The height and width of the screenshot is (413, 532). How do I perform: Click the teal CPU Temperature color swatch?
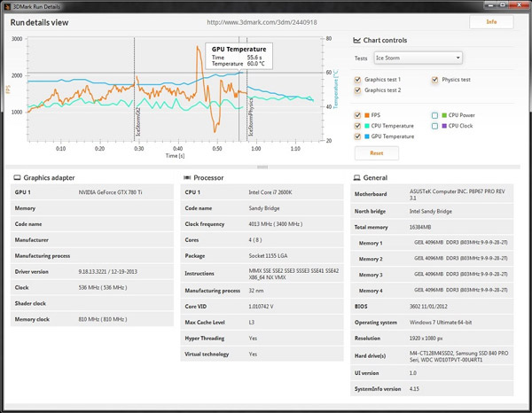(367, 126)
